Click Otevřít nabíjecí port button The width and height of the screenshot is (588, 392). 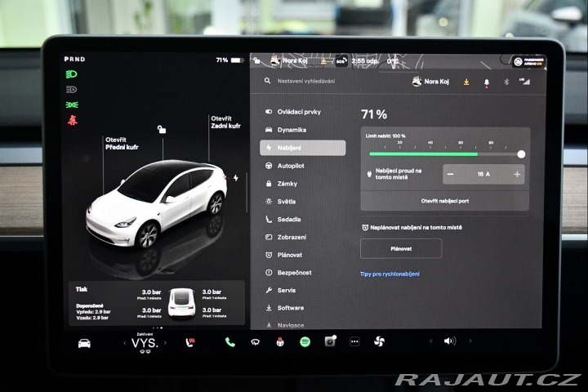(x=445, y=201)
